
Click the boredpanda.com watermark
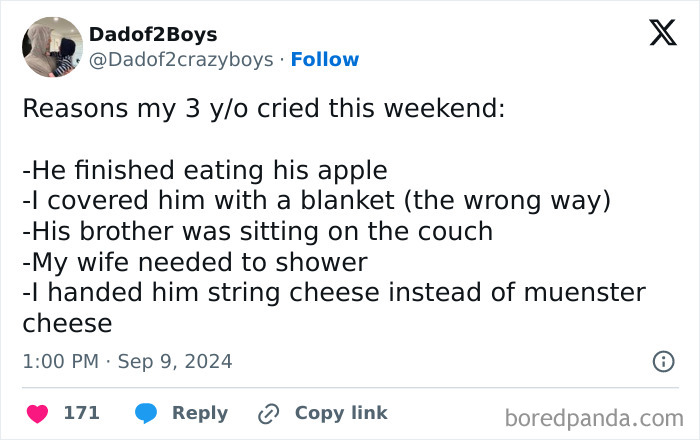coord(594,416)
